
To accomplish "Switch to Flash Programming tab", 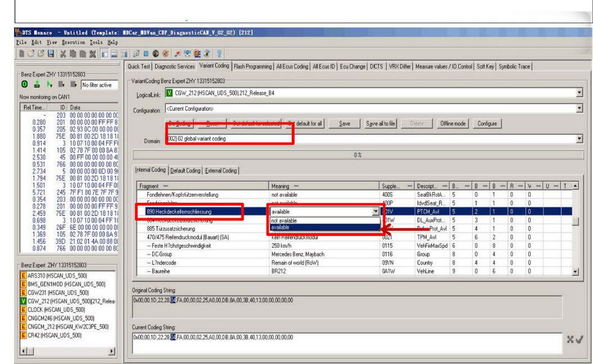I will 253,66.
